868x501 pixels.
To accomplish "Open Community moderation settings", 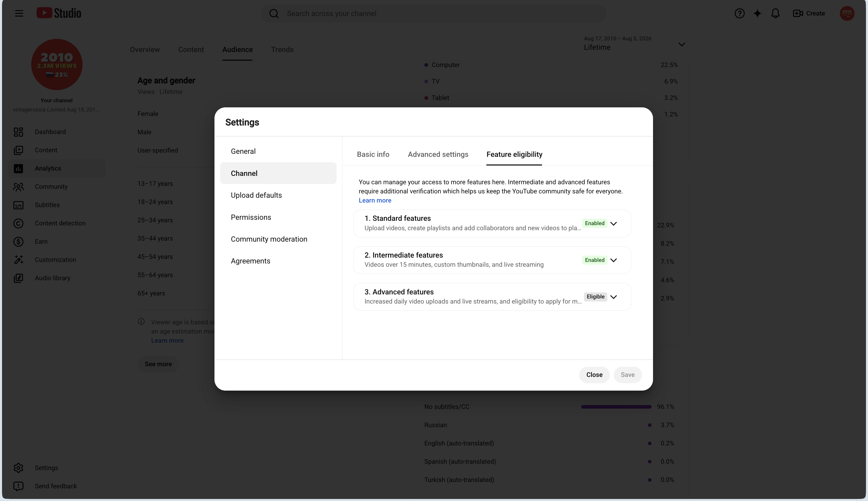I will coord(278,239).
